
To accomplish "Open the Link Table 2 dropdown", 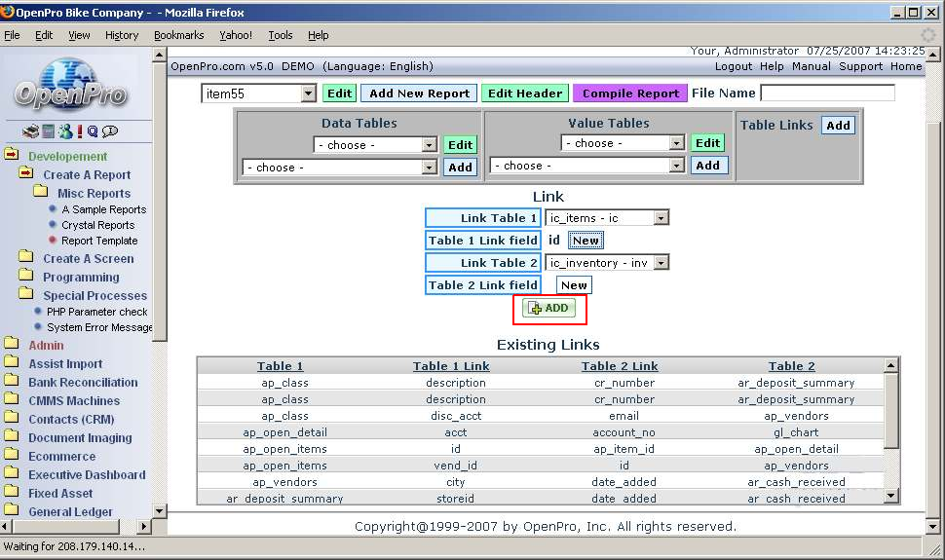I will pyautogui.click(x=661, y=263).
